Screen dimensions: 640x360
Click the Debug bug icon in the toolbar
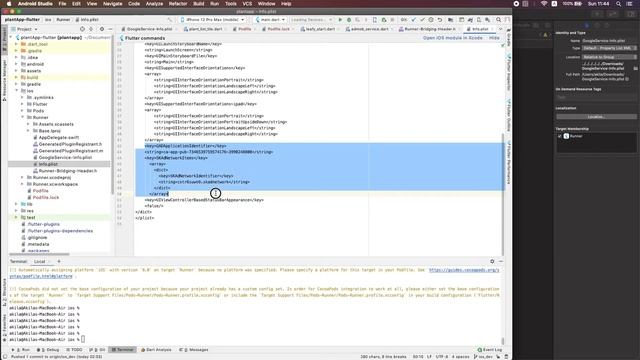349,20
